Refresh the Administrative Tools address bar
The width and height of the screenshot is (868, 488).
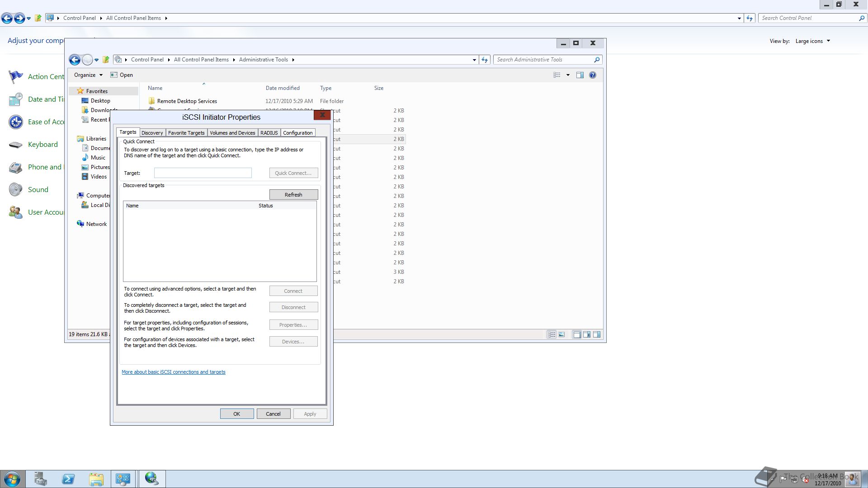point(485,60)
